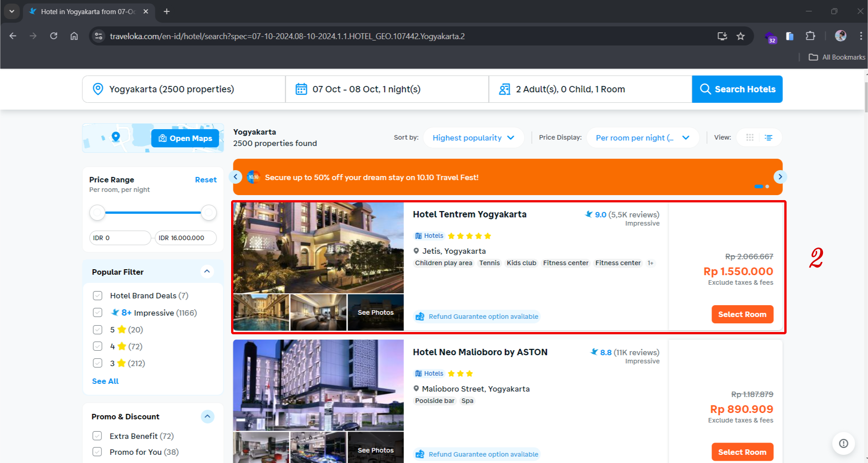The height and width of the screenshot is (463, 868).
Task: Enable the 5 star filter
Action: tap(97, 329)
